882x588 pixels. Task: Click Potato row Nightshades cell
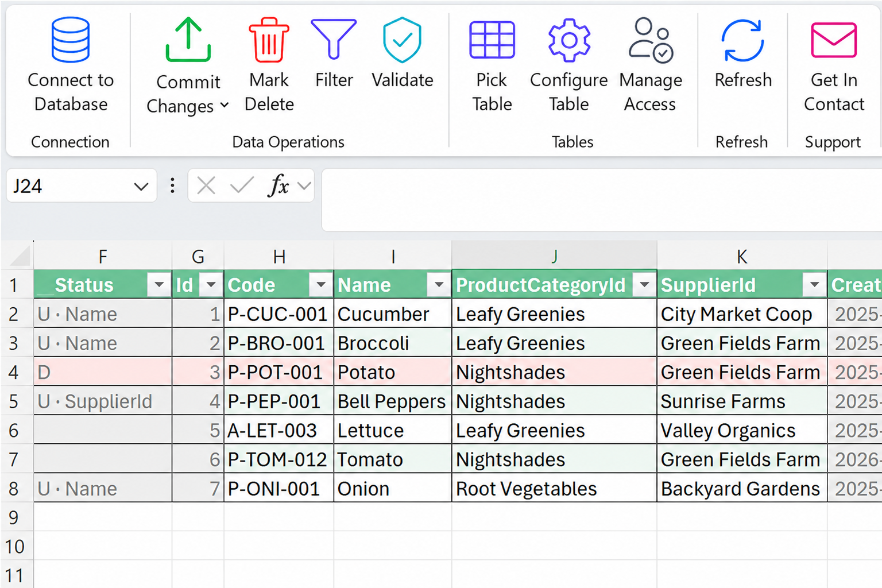click(x=554, y=372)
